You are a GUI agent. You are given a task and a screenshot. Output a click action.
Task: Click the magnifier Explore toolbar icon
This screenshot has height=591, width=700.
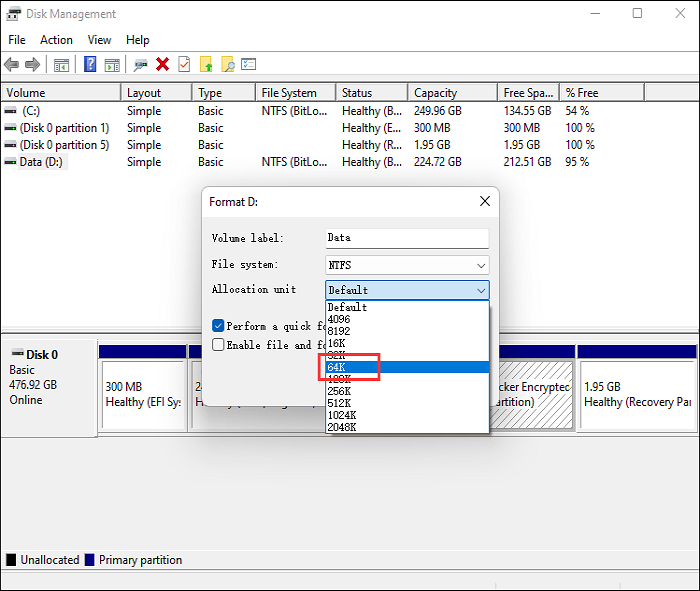click(228, 65)
